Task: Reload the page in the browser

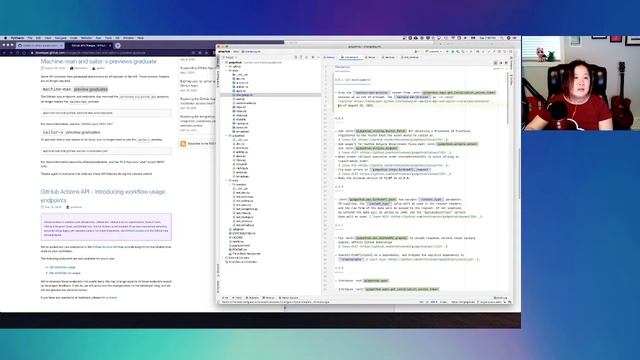Action: click(17, 53)
